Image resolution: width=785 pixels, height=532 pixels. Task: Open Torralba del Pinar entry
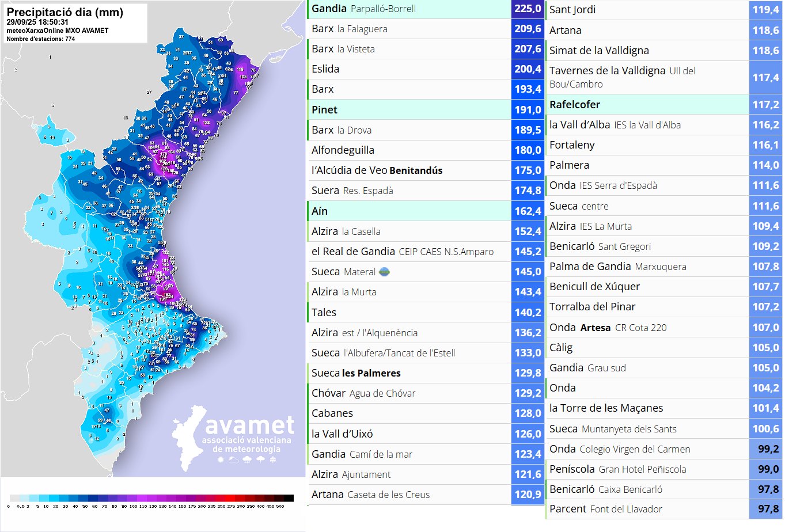[x=663, y=307]
